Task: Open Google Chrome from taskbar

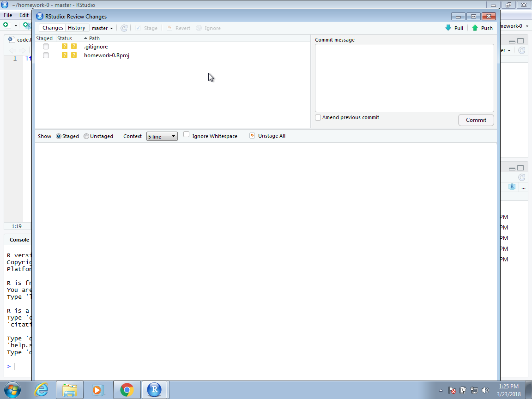Action: click(127, 390)
